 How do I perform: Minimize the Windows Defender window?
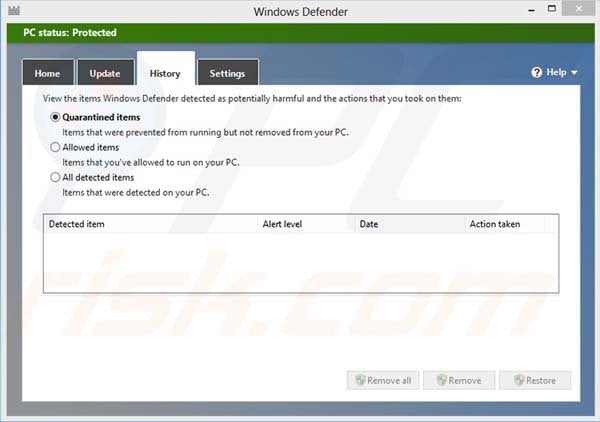pos(532,10)
